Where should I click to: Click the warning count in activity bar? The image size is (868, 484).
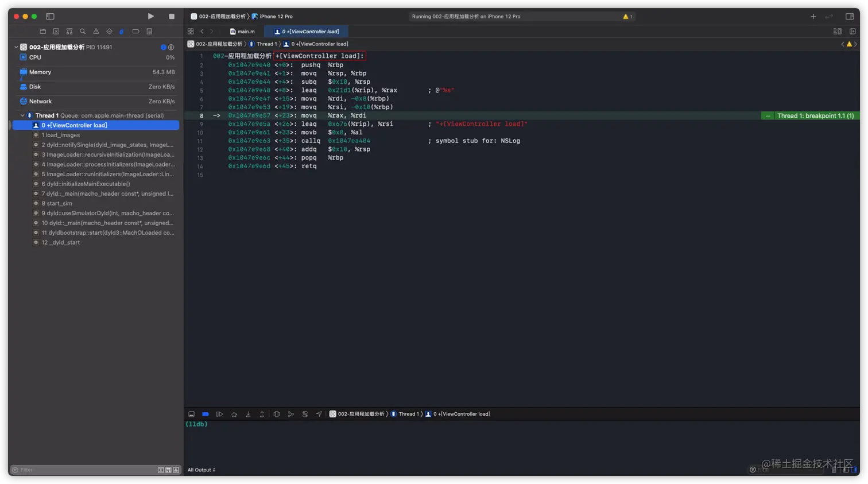pyautogui.click(x=627, y=17)
